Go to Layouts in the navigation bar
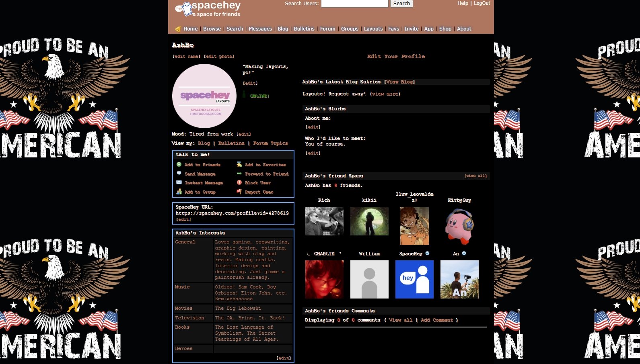This screenshot has height=364, width=640. tap(373, 29)
